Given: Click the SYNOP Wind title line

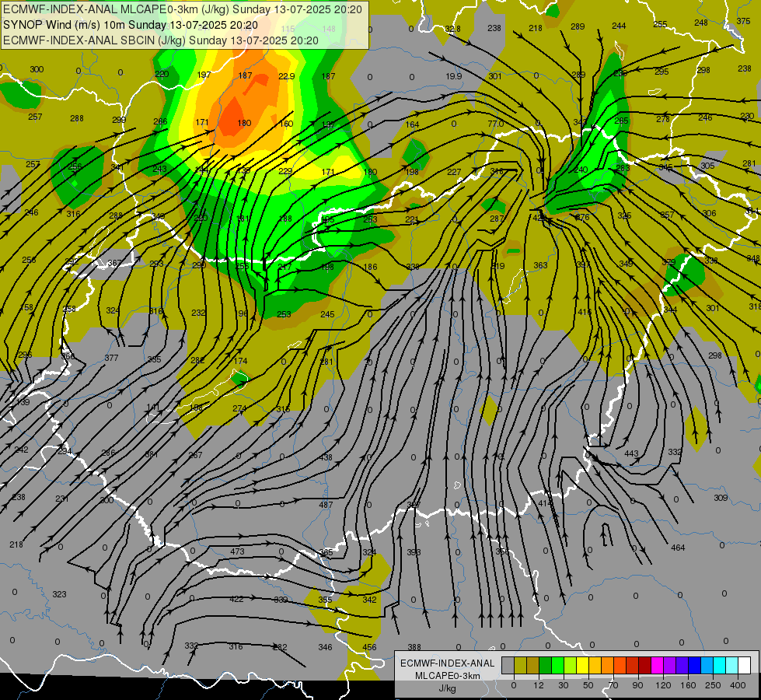Looking at the screenshot, I should point(131,25).
